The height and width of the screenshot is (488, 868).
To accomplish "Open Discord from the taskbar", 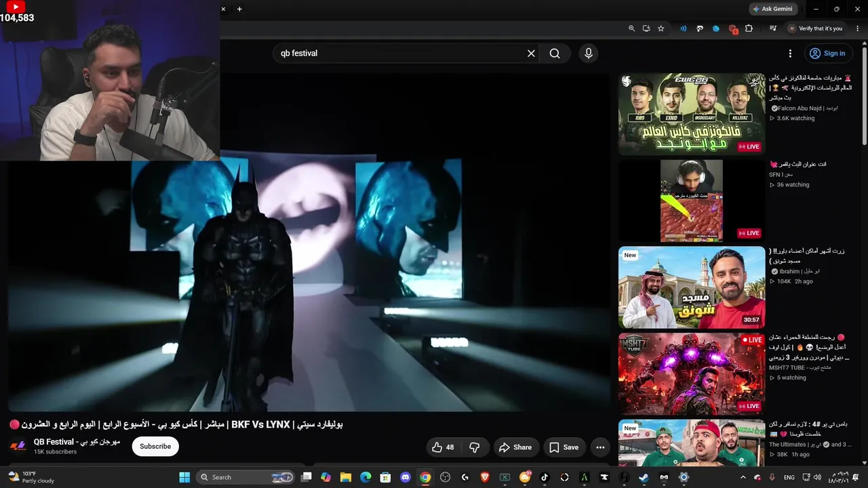I will (x=406, y=477).
